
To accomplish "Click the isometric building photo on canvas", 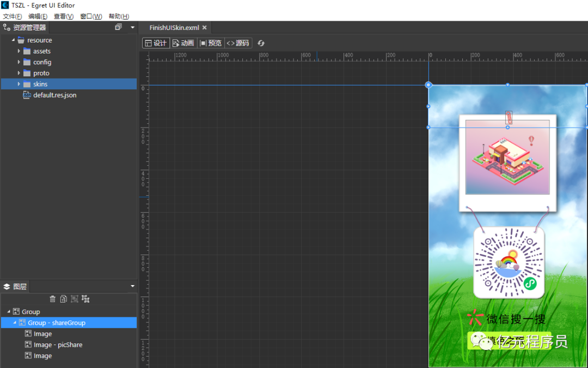I will 507,158.
